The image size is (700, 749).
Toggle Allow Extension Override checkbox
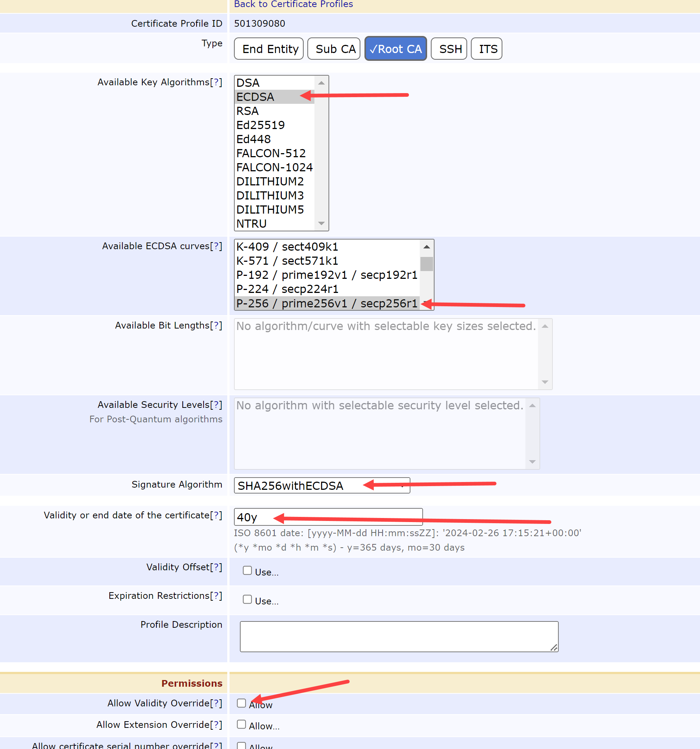click(x=241, y=724)
